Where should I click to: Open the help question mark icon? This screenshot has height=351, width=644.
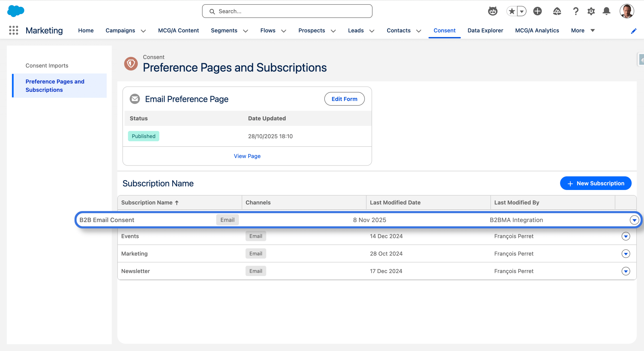[x=576, y=11]
